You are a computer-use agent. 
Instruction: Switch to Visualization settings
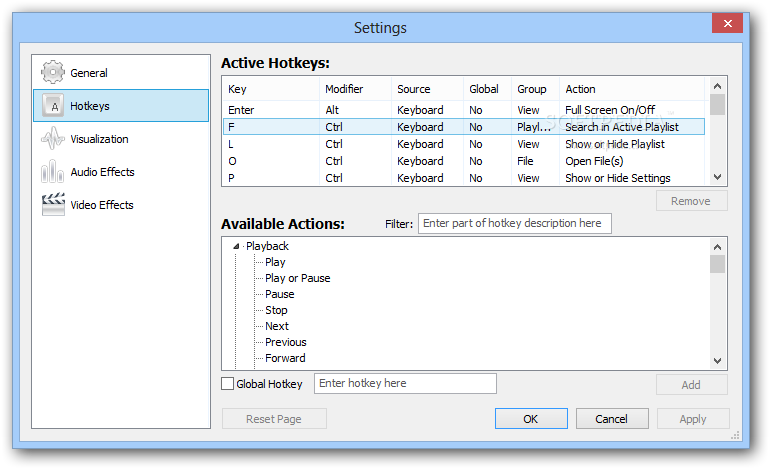click(121, 138)
